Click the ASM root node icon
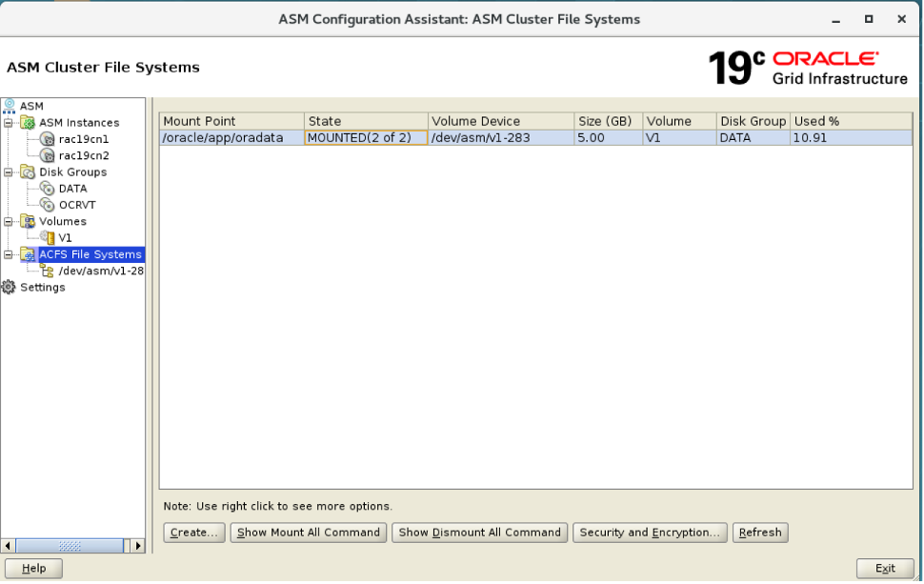 click(9, 106)
